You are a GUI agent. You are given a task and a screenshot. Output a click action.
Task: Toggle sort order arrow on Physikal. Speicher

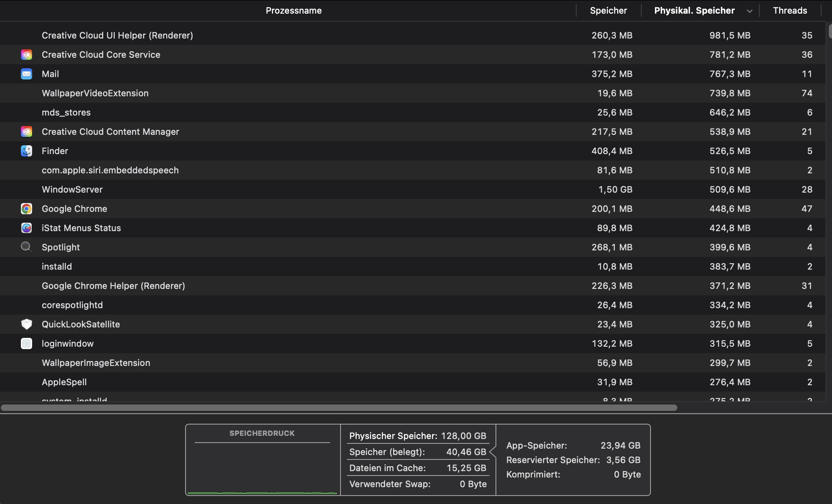tap(749, 11)
